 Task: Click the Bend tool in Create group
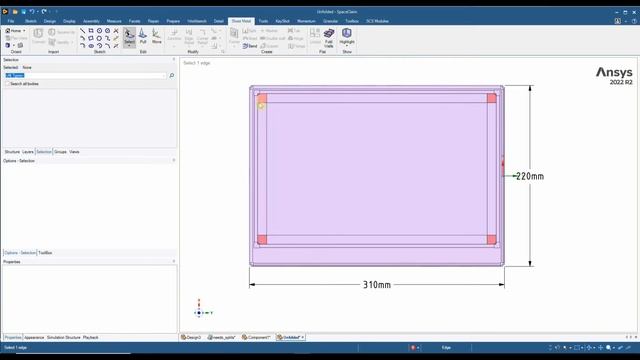pos(250,46)
